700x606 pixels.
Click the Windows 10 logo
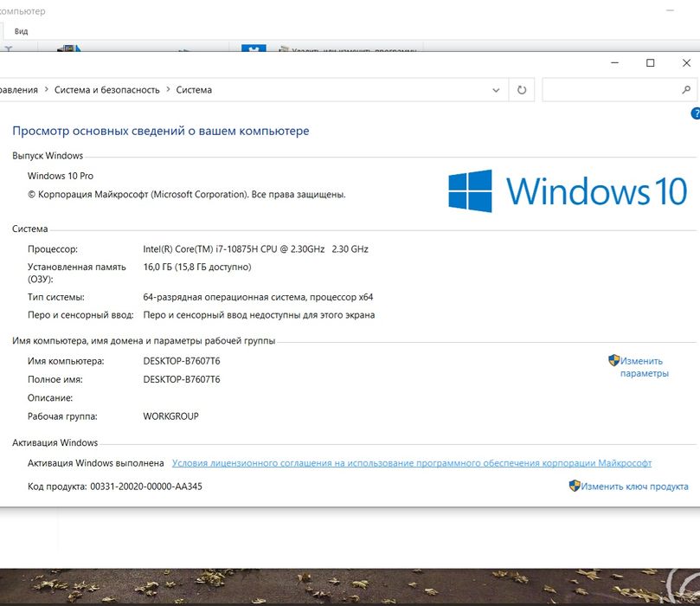pos(568,191)
